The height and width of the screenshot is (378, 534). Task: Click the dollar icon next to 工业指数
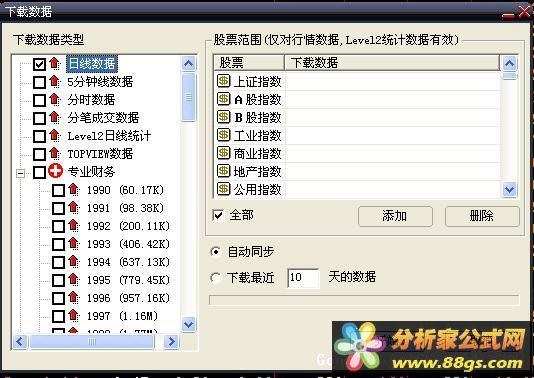(223, 135)
